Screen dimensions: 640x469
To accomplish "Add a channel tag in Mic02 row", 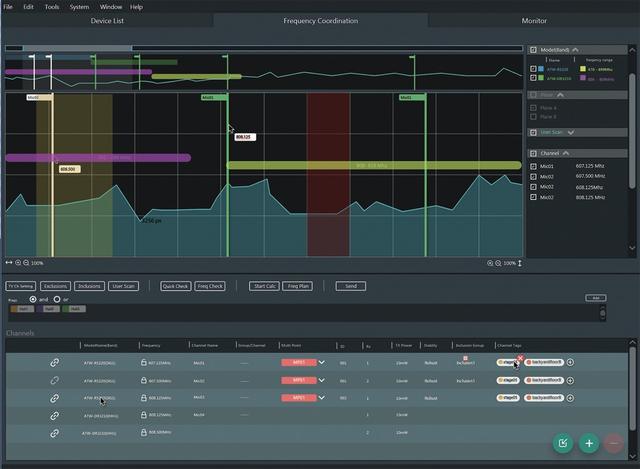I will click(x=570, y=380).
